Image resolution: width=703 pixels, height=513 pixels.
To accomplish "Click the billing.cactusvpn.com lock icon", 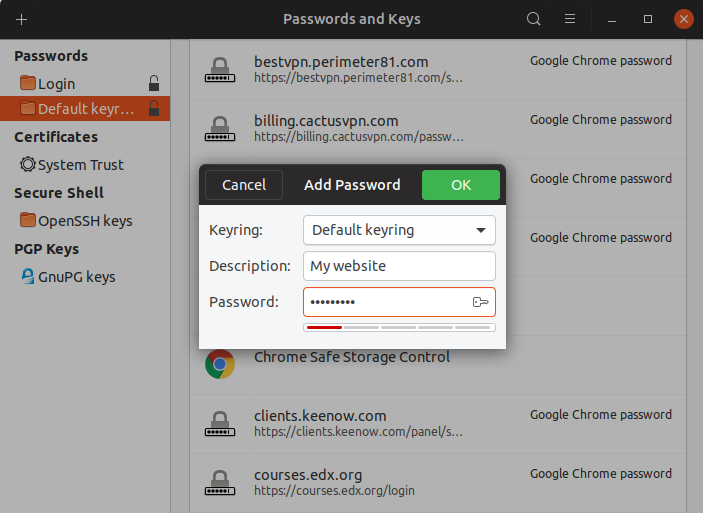I will [220, 129].
